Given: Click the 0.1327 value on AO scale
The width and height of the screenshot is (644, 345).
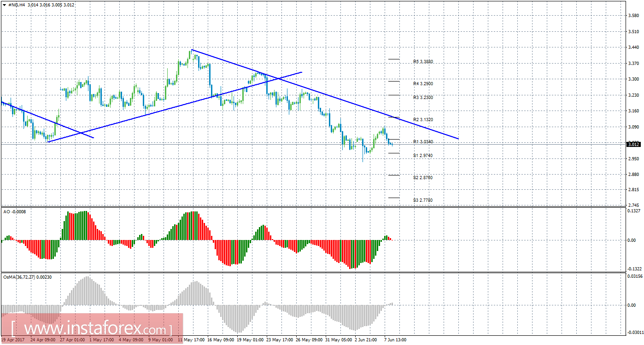Looking at the screenshot, I should coord(634,211).
